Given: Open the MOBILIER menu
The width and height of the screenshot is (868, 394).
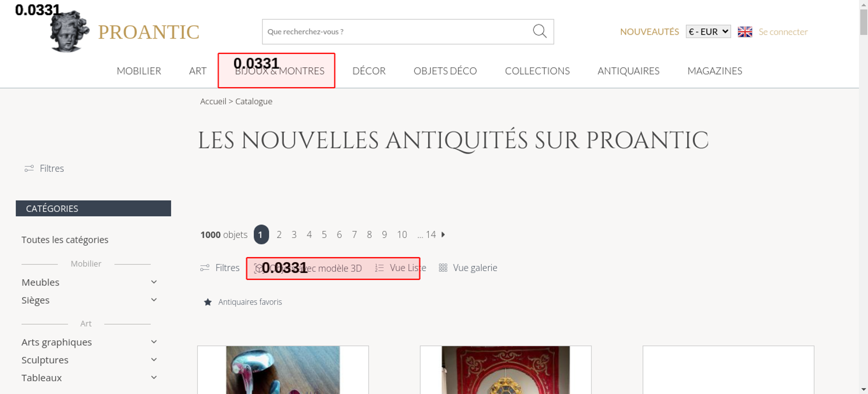Looking at the screenshot, I should coord(139,71).
